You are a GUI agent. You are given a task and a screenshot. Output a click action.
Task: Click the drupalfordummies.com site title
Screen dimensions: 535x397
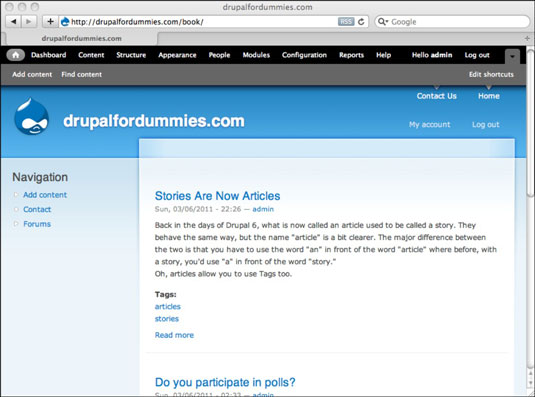click(x=154, y=121)
